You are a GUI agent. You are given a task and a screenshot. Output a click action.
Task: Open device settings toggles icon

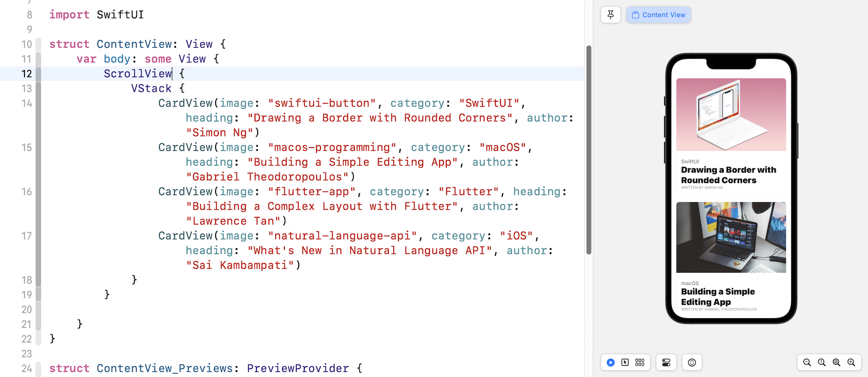coord(666,363)
